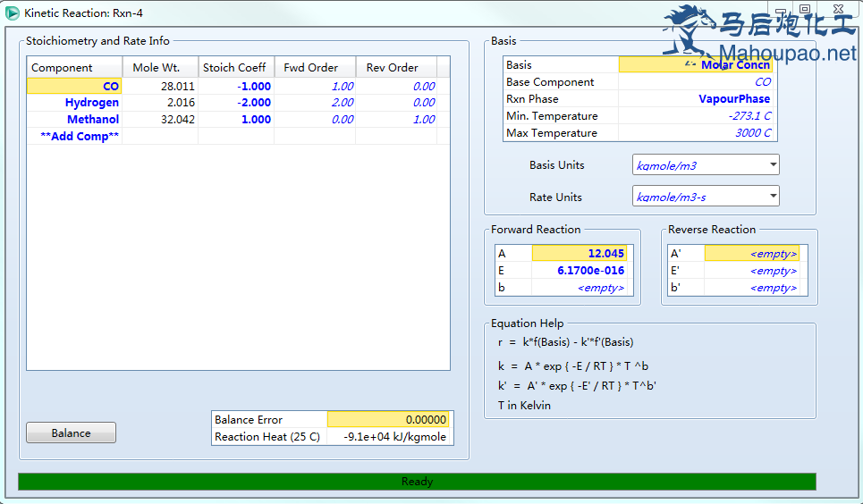
Task: Open the Basis Units dropdown
Action: click(x=705, y=165)
